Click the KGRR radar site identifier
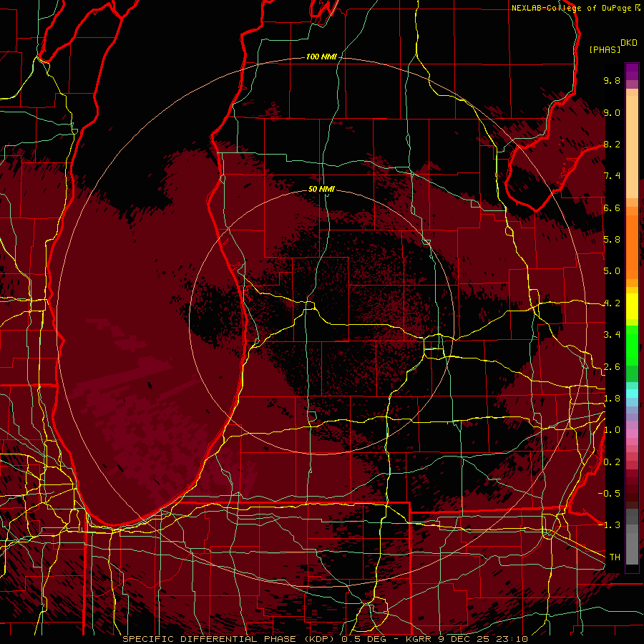The image size is (644, 644). [419, 639]
